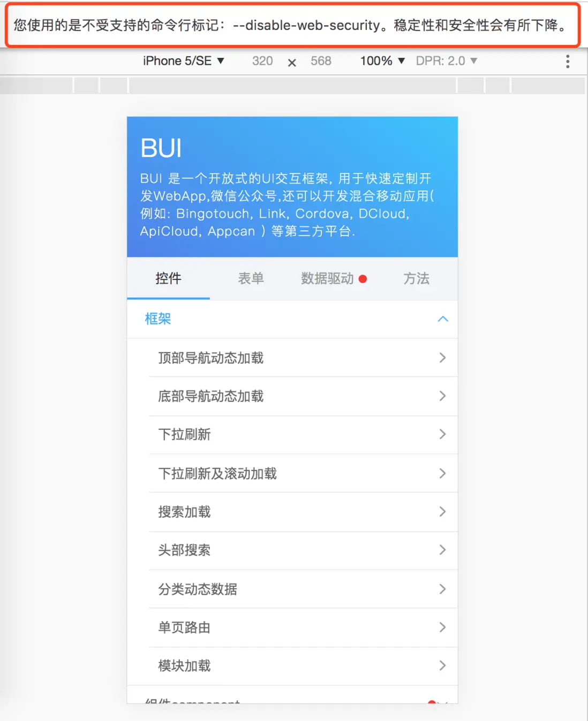
Task: Open 下拉刷新 list item
Action: [x=303, y=435]
